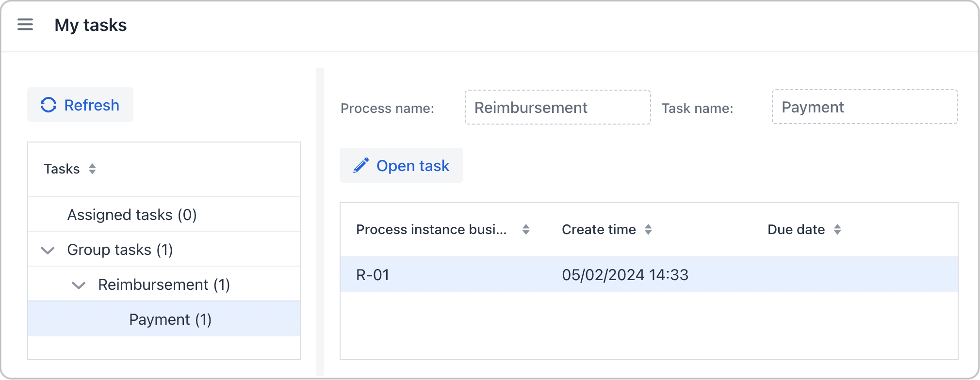Sort tasks tree using Tasks sort arrows

[x=92, y=169]
